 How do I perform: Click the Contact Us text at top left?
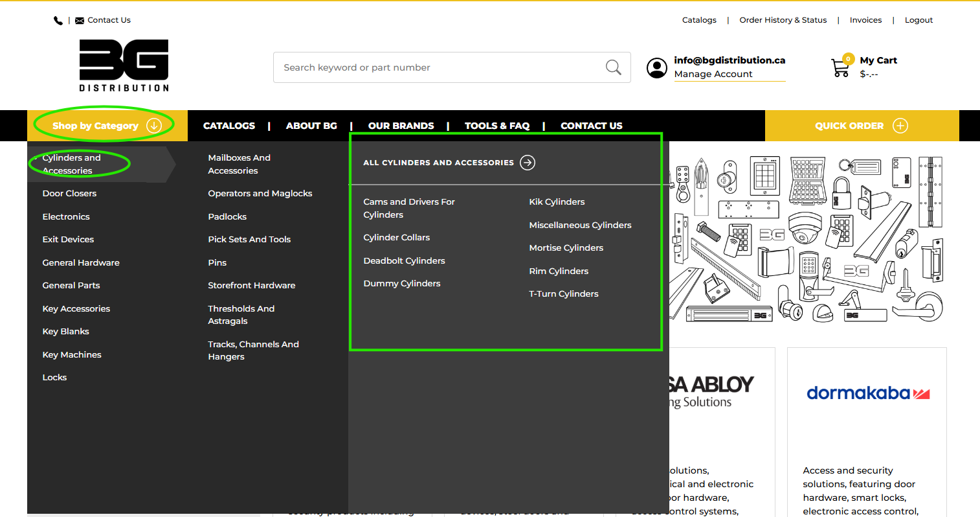[x=109, y=20]
